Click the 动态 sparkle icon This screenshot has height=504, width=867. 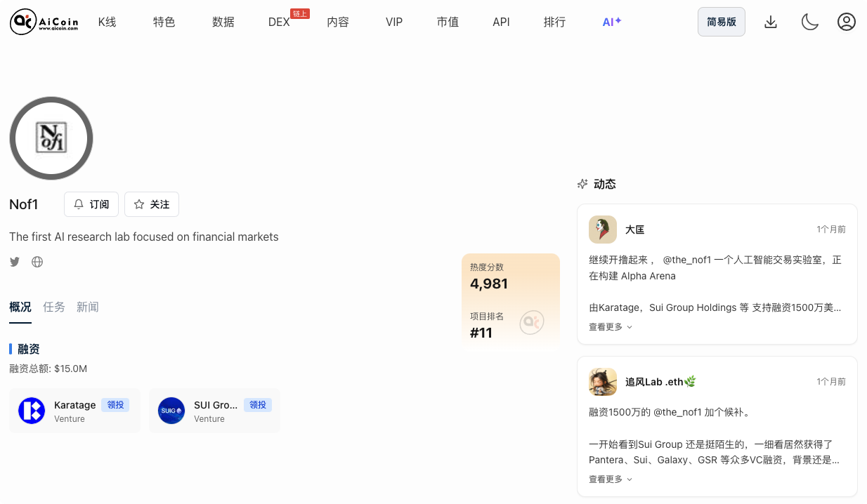click(582, 184)
